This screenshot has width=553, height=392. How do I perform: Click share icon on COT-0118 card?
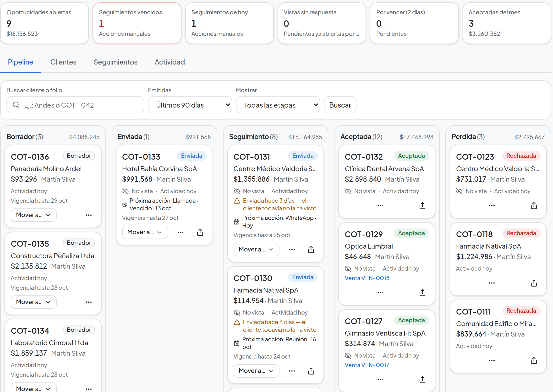coord(534,283)
